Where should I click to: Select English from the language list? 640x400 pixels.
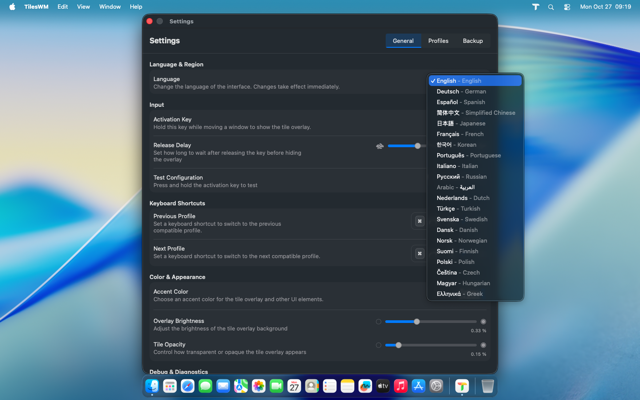(475, 81)
